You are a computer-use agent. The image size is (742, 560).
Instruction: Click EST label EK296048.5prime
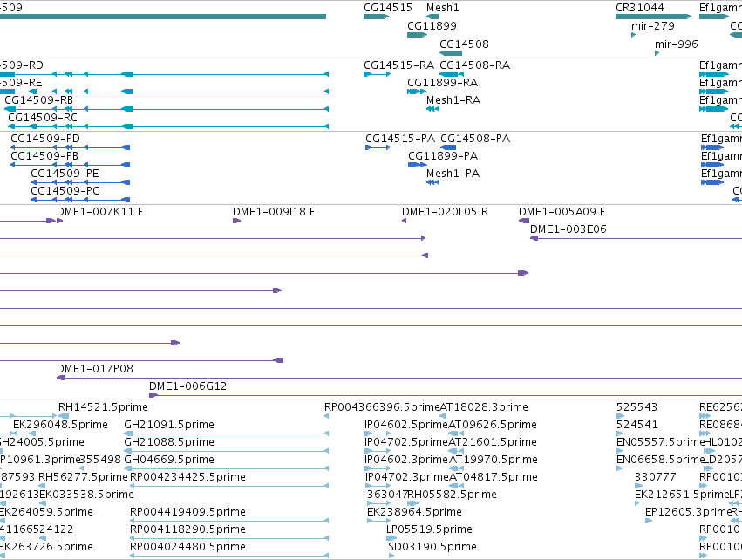click(x=60, y=425)
